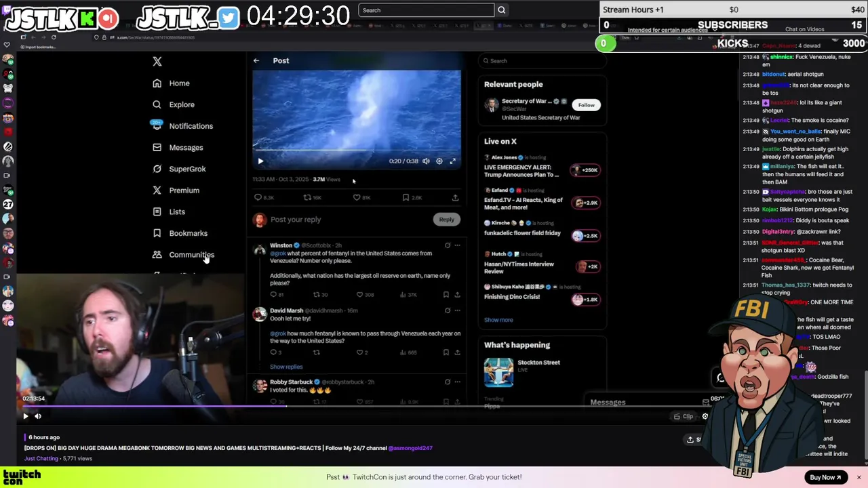The width and height of the screenshot is (868, 488).
Task: Open Winston's profile avatar
Action: pos(260,250)
